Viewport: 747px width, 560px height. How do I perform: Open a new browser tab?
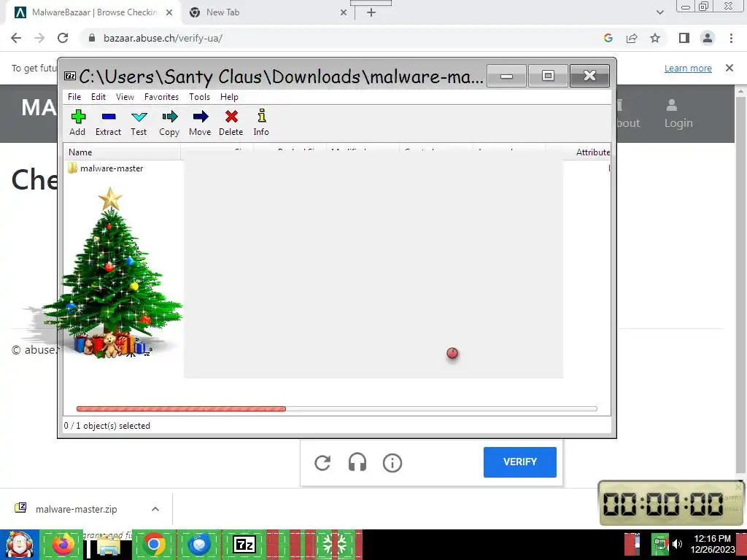(371, 12)
